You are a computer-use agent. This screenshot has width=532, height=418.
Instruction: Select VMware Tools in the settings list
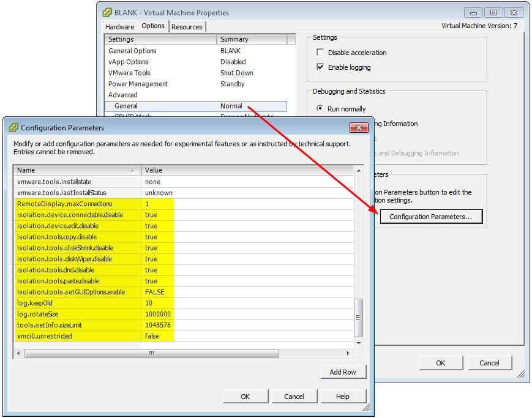tap(129, 73)
